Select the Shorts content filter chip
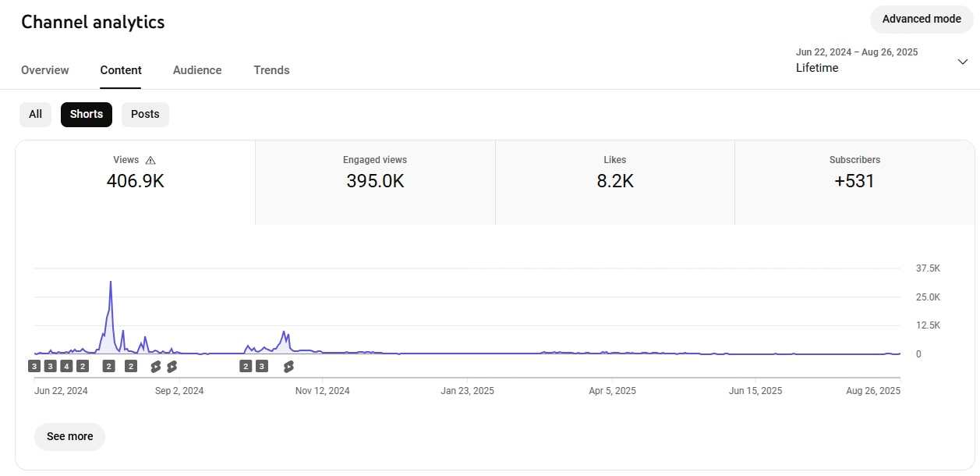This screenshot has height=476, width=980. tap(87, 114)
